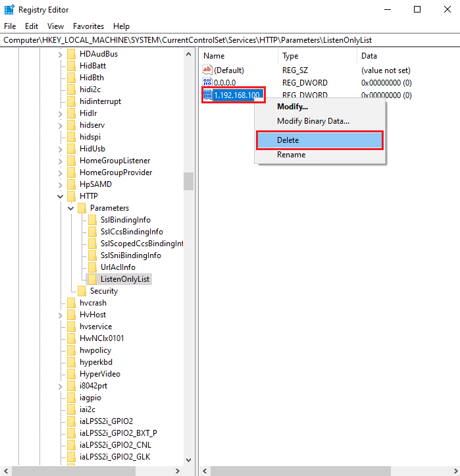Select the HTTP folder icon

click(71, 196)
